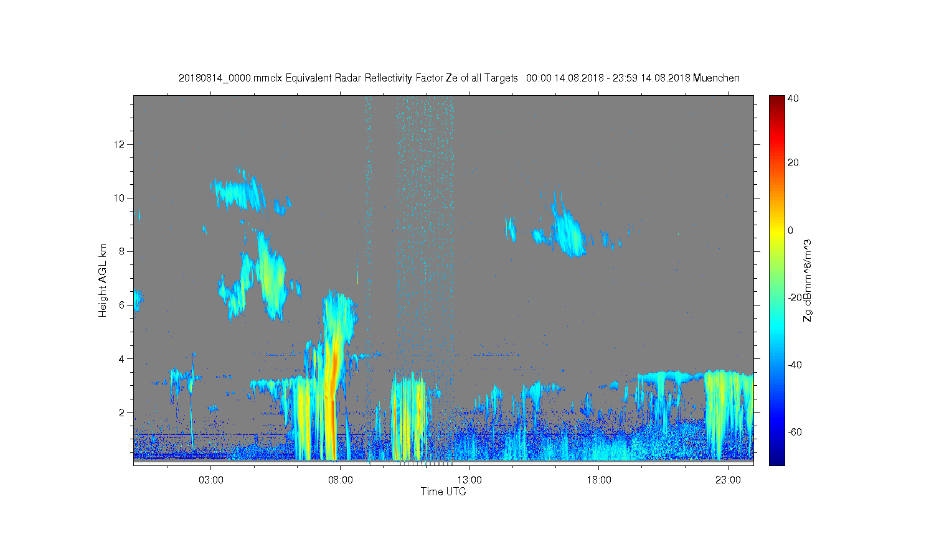The width and height of the screenshot is (934, 560).
Task: Click the cirrus cloud at 10 km near 04:00
Action: [238, 193]
